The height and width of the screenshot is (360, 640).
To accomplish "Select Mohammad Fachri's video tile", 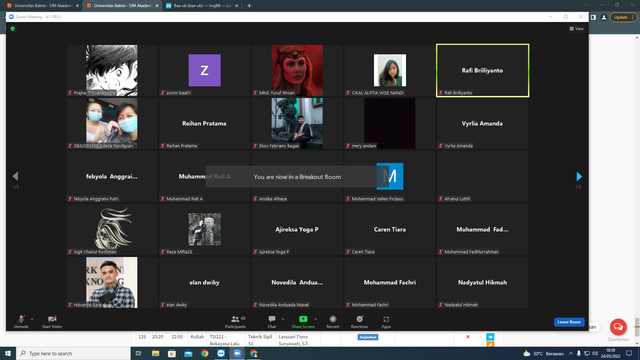I will click(390, 282).
